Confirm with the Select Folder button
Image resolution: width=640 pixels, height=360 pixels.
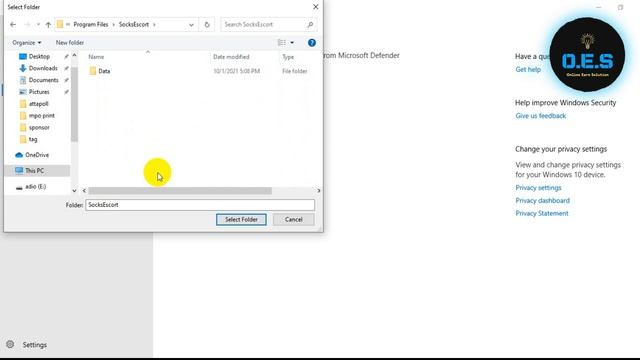click(241, 220)
